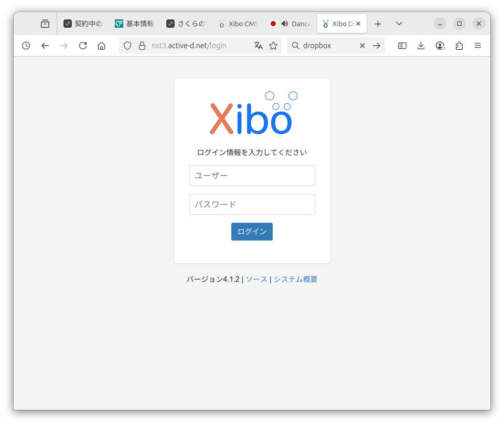504x425 pixels.
Task: Click the バージョン4.1.2 text
Action: [213, 279]
